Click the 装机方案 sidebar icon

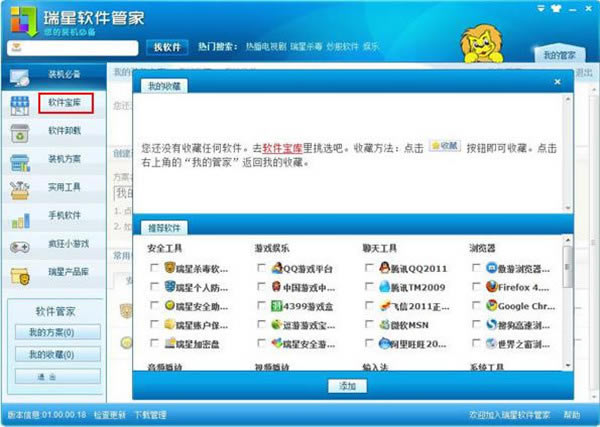[20, 160]
